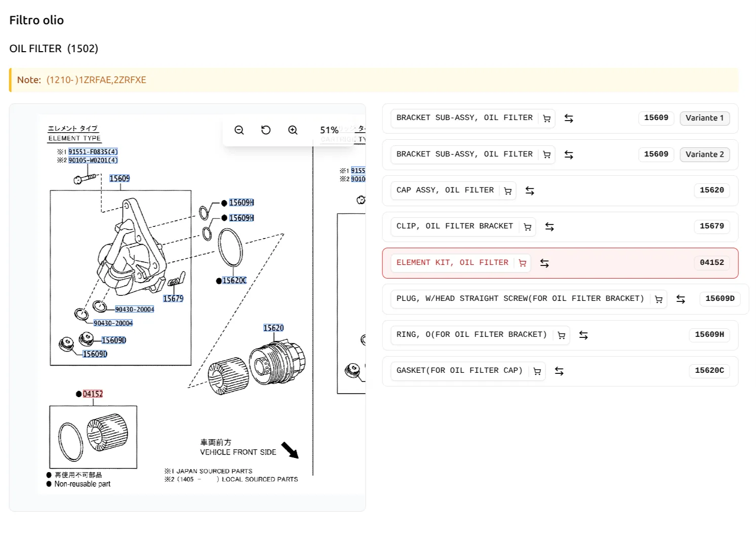
Task: Click the 15679 label in the diagram
Action: tap(173, 299)
